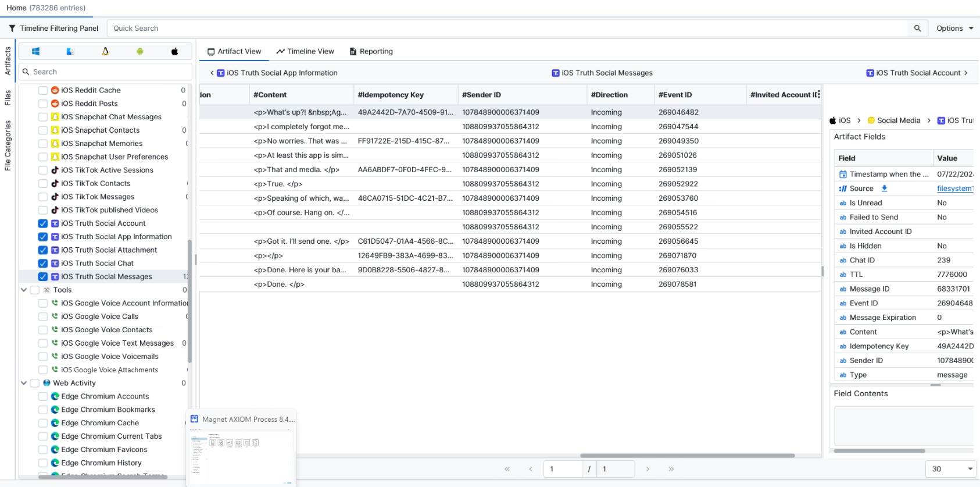The image size is (980, 487).
Task: Select the Linux penguin platform filter
Action: click(x=105, y=51)
